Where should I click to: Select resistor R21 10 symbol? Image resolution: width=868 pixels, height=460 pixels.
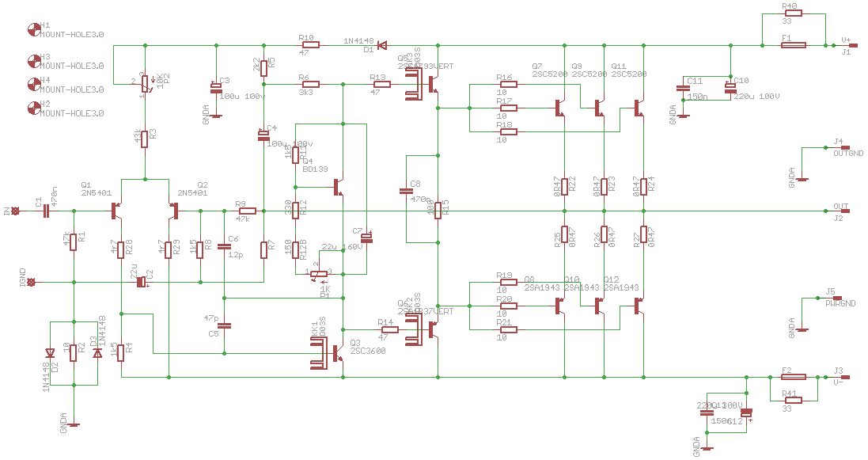tap(508, 329)
